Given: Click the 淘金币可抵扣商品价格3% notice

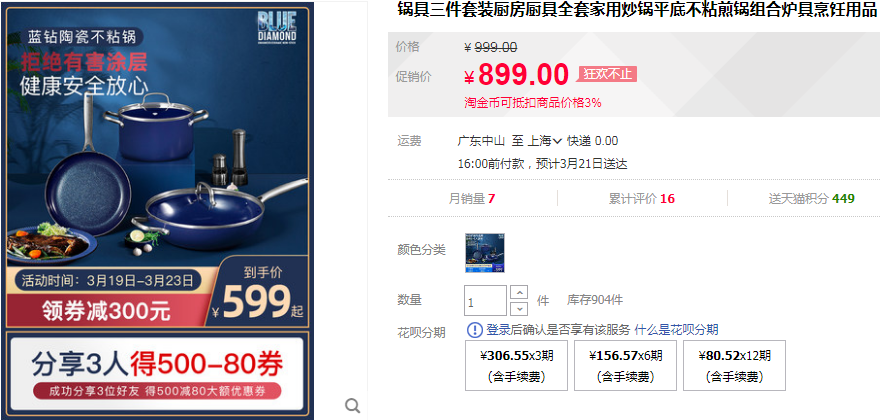Looking at the screenshot, I should tap(533, 103).
